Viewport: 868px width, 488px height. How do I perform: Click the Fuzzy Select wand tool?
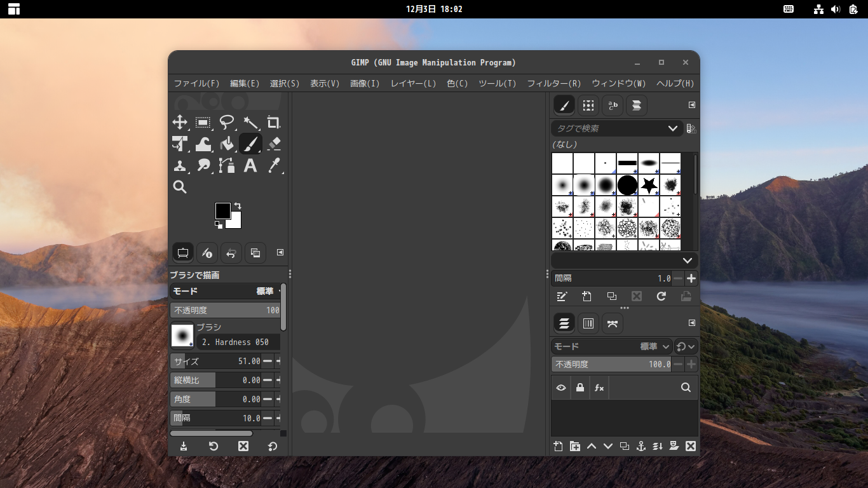coord(250,123)
